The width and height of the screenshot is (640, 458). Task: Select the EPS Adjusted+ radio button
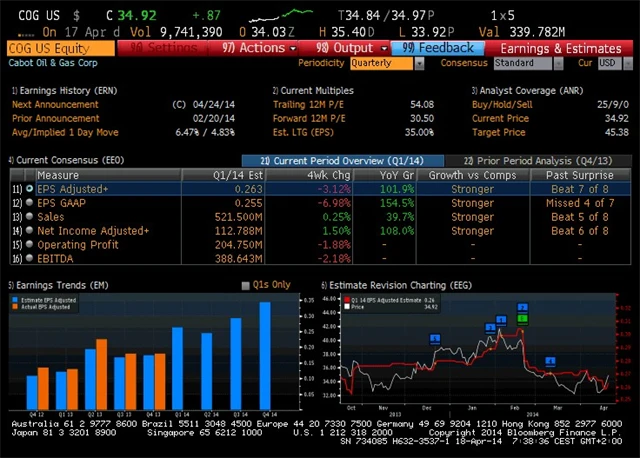29,188
